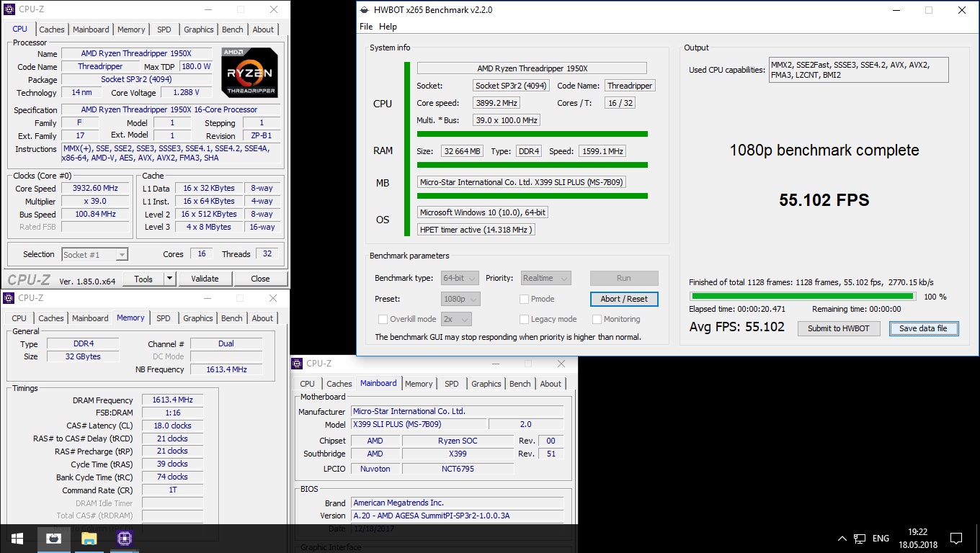Viewport: 980px width, 553px height.
Task: Open the Preset 1080p dropdown
Action: 460,299
